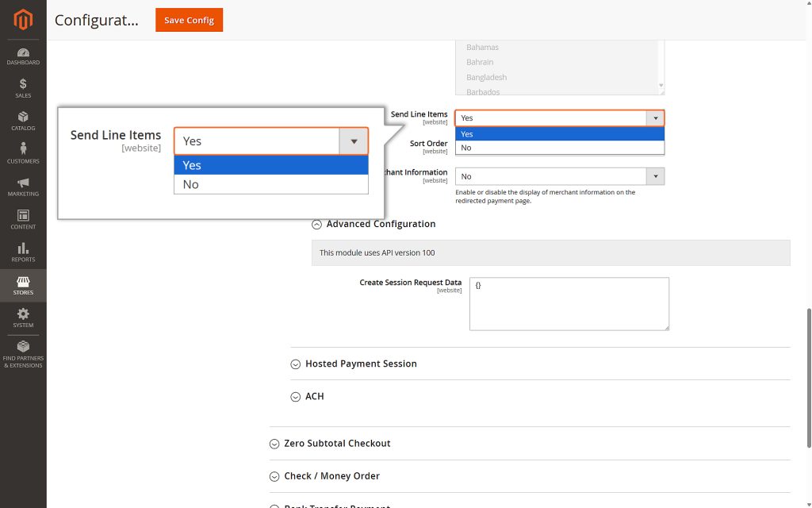Select Bahrain in the country list
The height and width of the screenshot is (508, 812).
coord(479,62)
